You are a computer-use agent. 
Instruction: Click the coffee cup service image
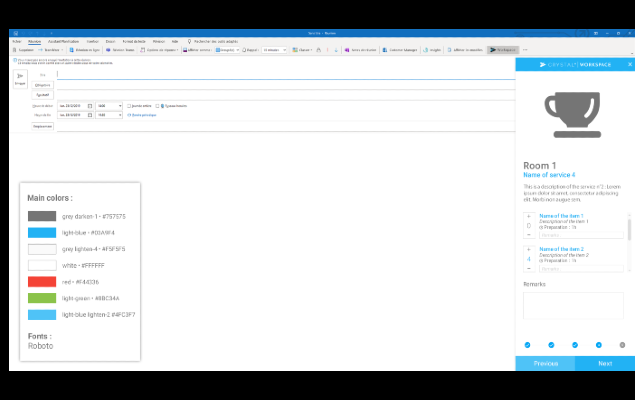573,115
